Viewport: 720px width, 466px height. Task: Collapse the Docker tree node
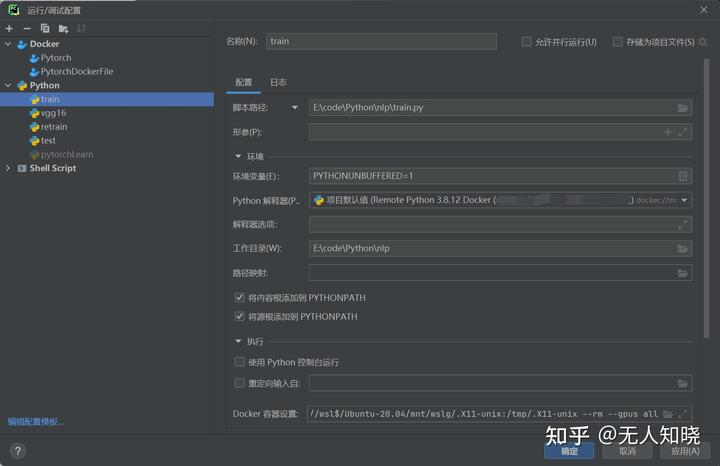point(8,44)
